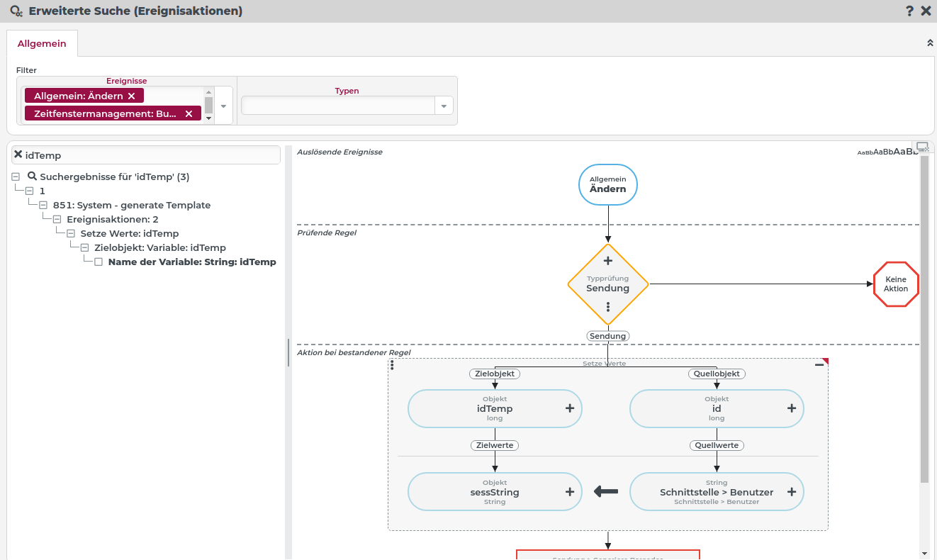The image size is (937, 560).
Task: Open the Ereignisse dropdown arrow
Action: point(223,106)
